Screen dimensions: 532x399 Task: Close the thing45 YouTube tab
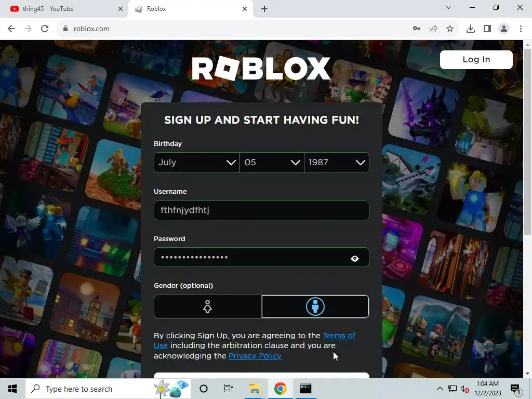pos(121,9)
